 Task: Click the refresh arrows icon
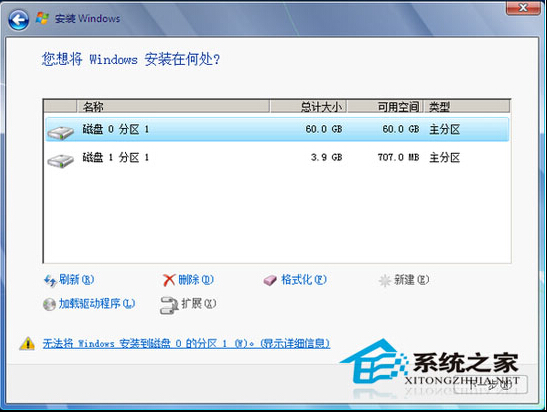pos(50,280)
